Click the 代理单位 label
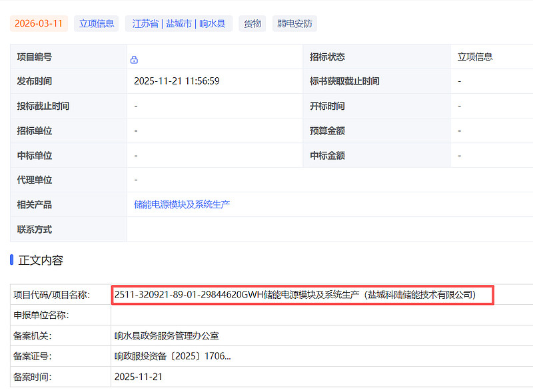Image resolution: width=533 pixels, height=392 pixels. [35, 180]
